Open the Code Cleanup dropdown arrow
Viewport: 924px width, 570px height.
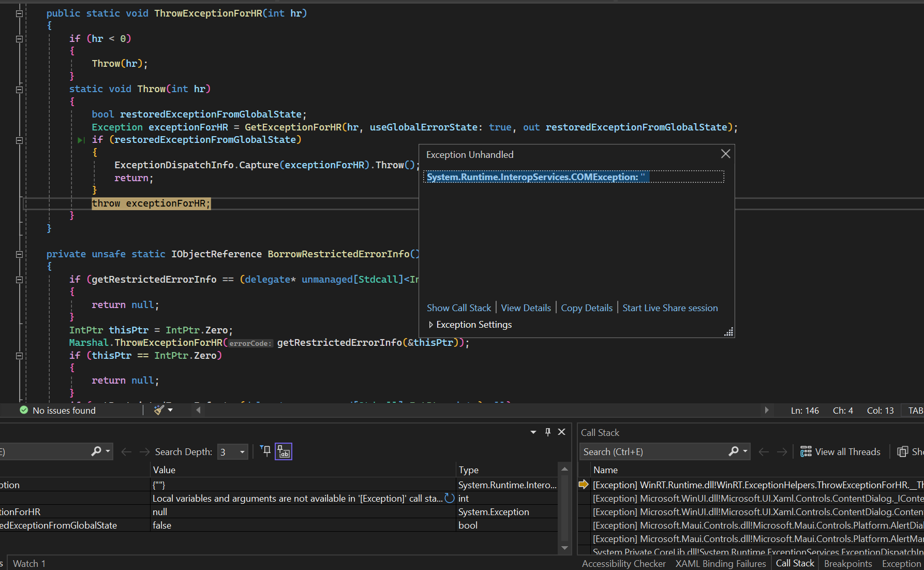point(170,410)
